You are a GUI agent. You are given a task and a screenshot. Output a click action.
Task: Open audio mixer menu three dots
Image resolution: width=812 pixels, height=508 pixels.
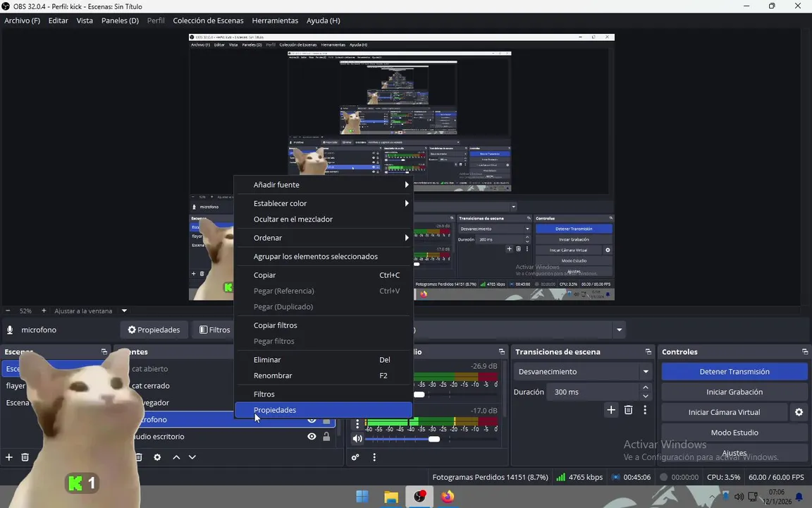[374, 457]
